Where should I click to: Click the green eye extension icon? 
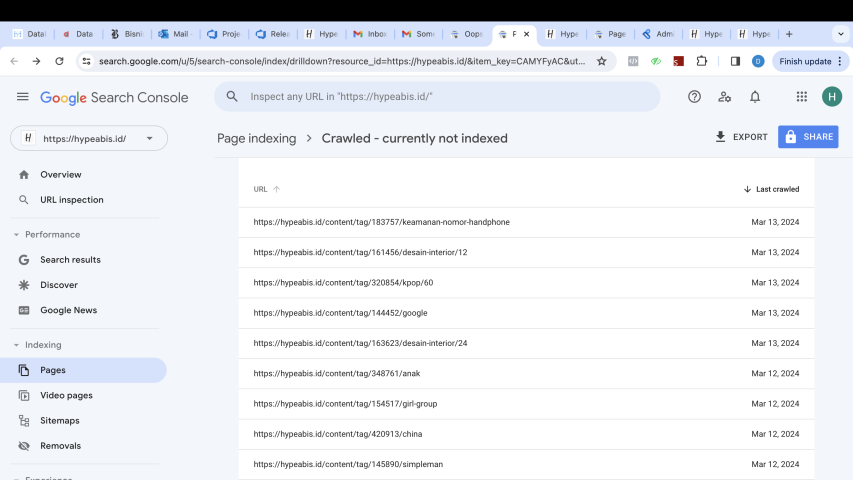(656, 61)
